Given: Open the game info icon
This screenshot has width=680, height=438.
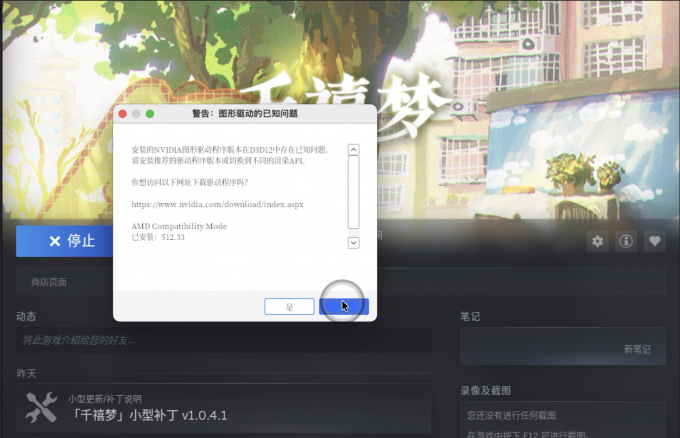Looking at the screenshot, I should (626, 241).
